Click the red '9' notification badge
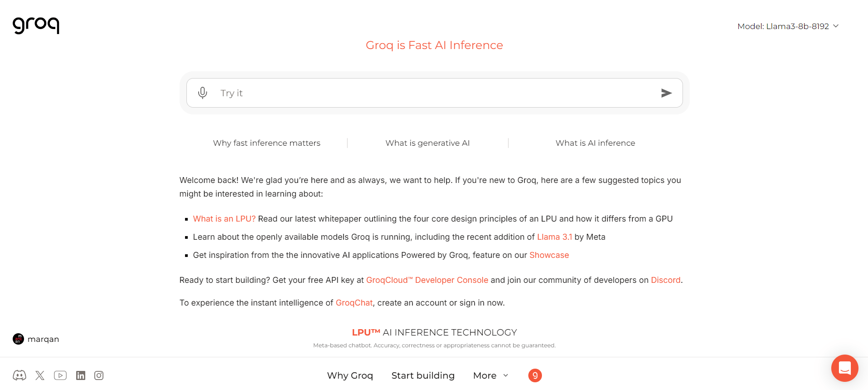868x390 pixels. tap(535, 375)
